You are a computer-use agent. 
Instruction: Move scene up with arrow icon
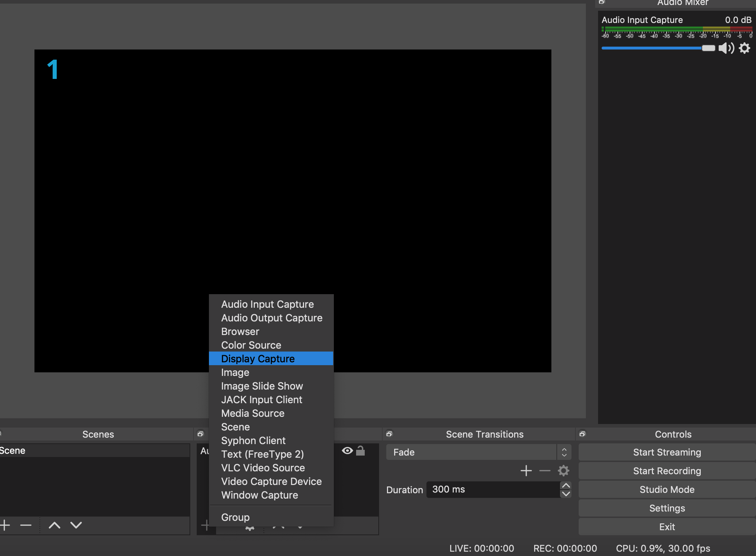54,525
